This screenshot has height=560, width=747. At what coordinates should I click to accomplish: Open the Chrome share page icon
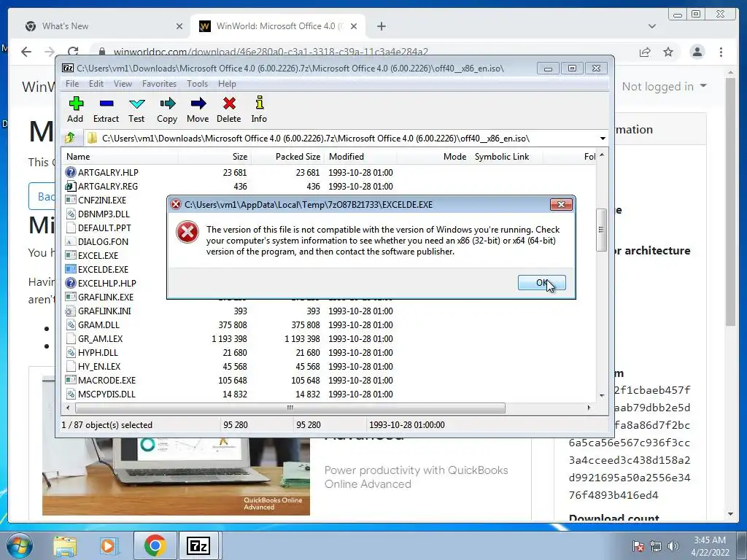(x=645, y=52)
